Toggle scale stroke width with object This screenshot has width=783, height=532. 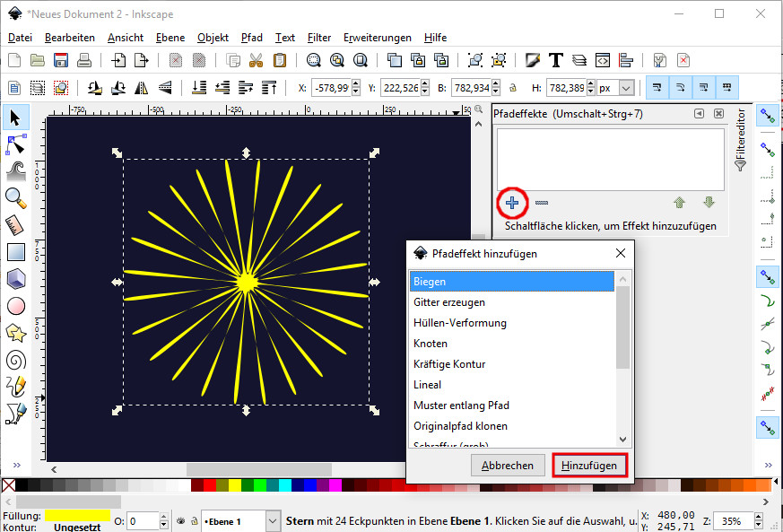click(x=657, y=88)
